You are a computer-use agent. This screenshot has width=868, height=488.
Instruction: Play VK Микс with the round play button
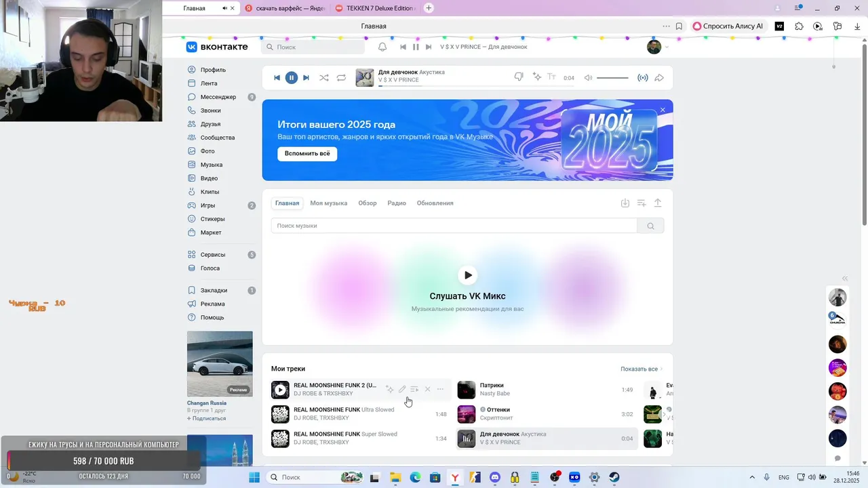tap(467, 275)
